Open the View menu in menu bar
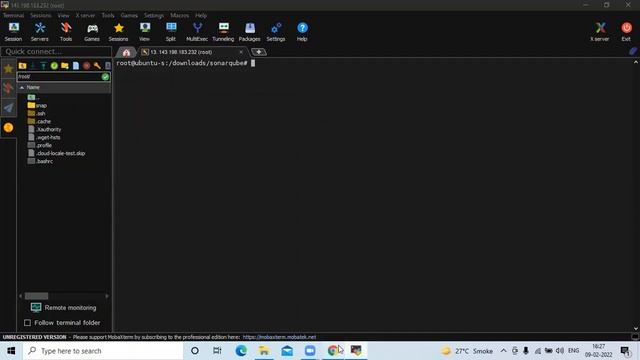 click(x=63, y=16)
